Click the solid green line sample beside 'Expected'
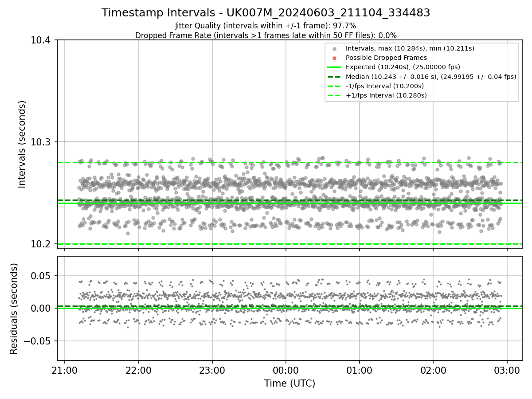Viewport: 532px width, 399px height. click(335, 67)
